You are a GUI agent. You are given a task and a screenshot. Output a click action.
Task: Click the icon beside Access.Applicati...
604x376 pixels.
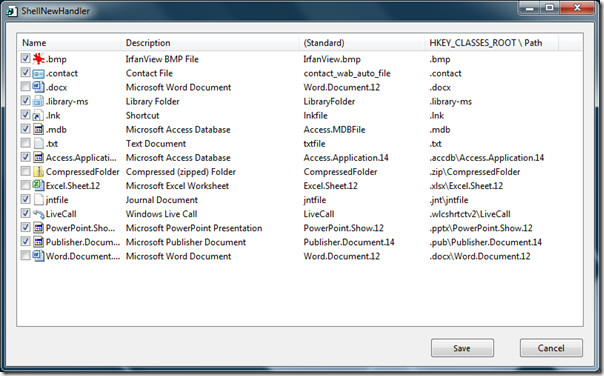(38, 157)
